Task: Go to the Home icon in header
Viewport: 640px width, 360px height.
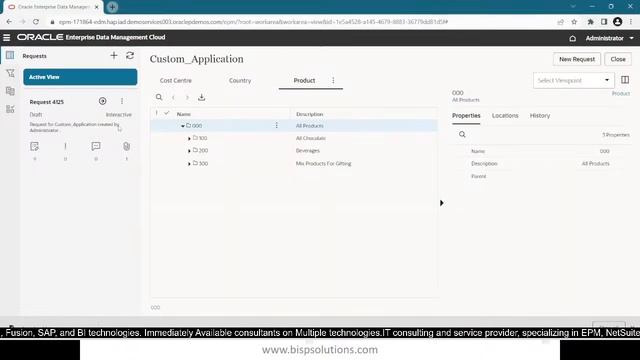Action: [x=572, y=38]
